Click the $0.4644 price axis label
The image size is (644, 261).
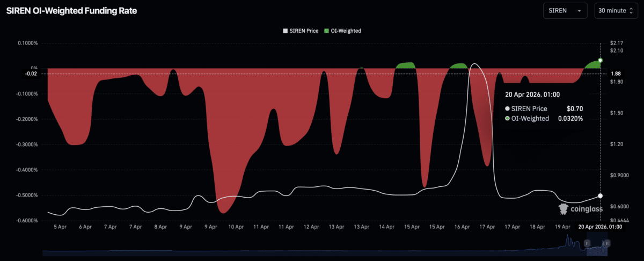(619, 221)
